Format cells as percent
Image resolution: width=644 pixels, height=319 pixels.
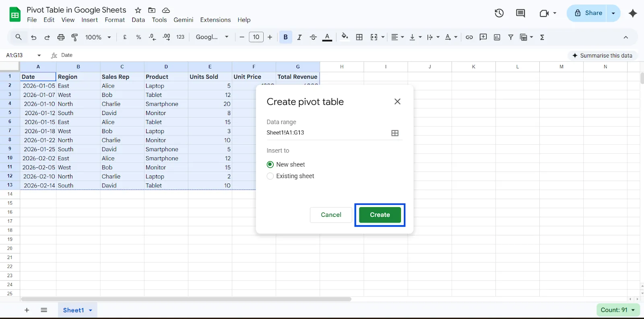[x=138, y=37]
